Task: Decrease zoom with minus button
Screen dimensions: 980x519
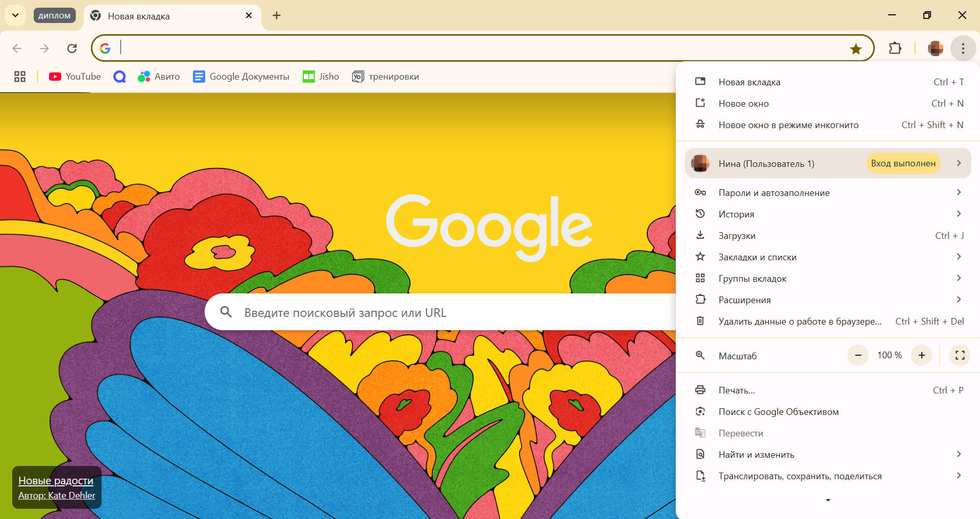Action: 858,355
